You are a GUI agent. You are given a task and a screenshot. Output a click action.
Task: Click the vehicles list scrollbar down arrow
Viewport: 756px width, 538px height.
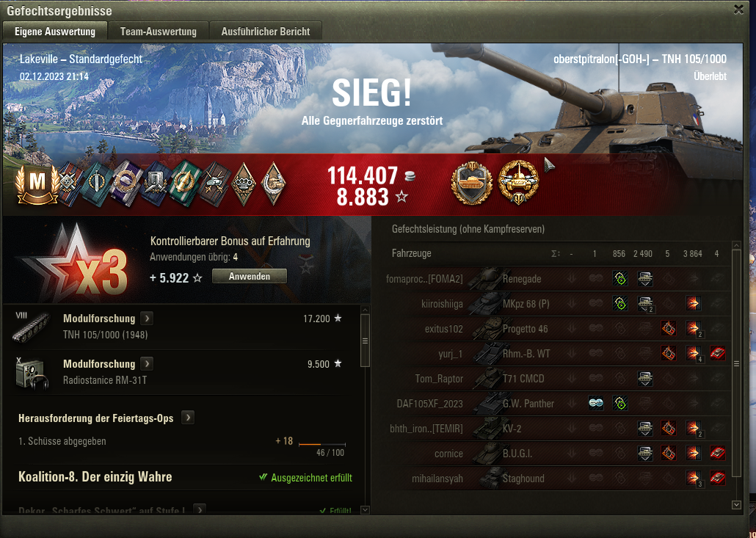(x=736, y=505)
